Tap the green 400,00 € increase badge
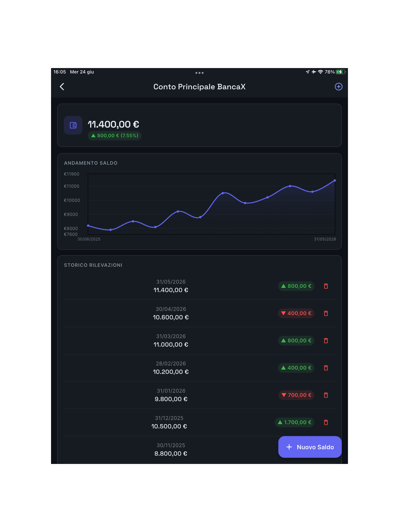The height and width of the screenshot is (532, 399). coord(296,368)
